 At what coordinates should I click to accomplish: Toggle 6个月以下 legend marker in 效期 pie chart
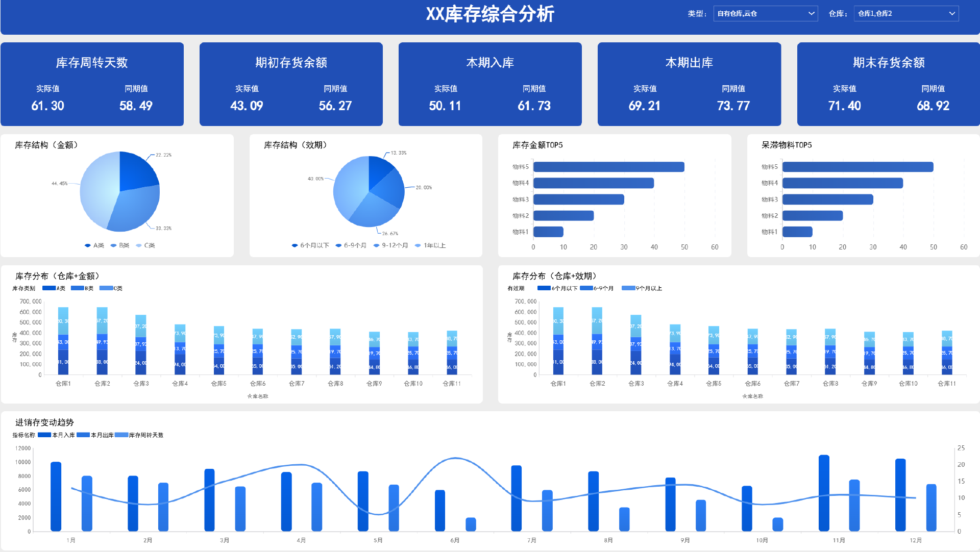(295, 245)
